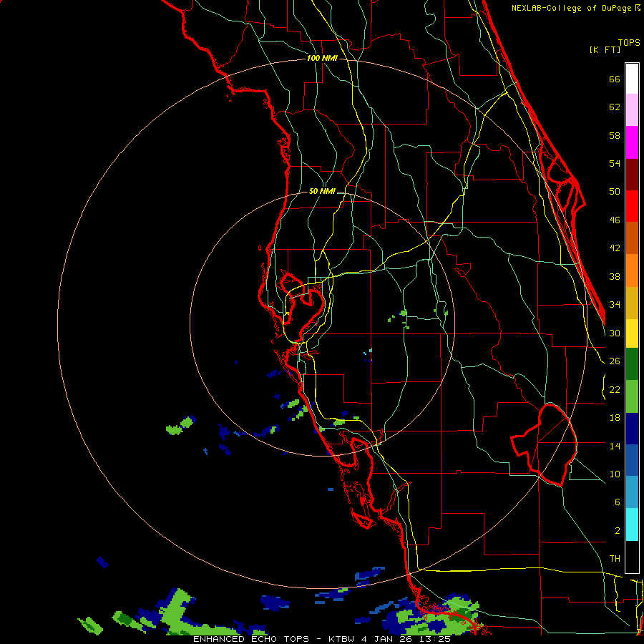Click the 38 legend value
Viewport: 644px width, 644px height.
(615, 276)
